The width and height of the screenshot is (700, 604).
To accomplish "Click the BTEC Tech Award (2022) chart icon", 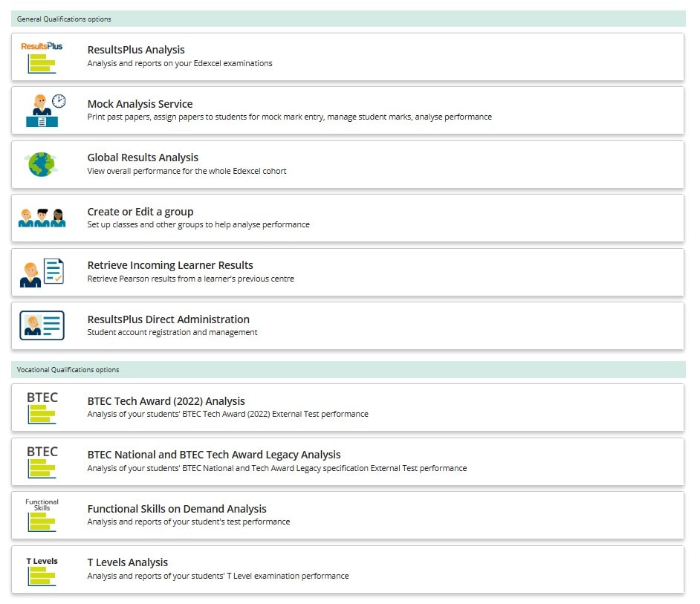I will click(42, 407).
